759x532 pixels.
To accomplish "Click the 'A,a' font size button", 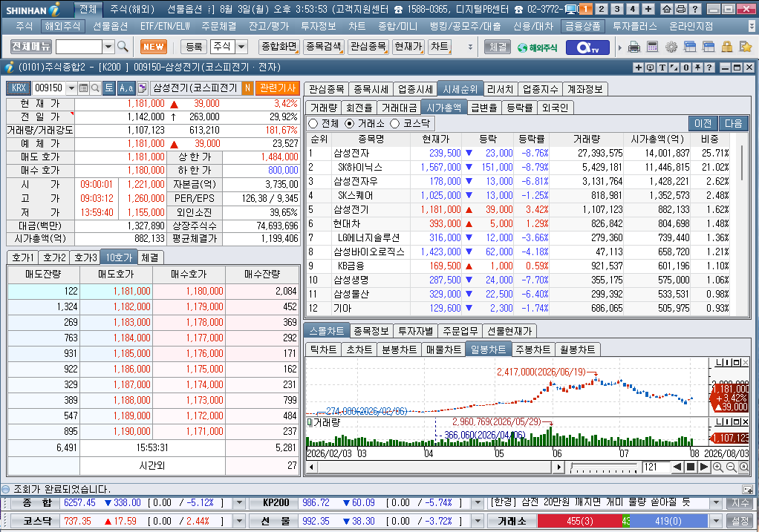I will click(126, 88).
